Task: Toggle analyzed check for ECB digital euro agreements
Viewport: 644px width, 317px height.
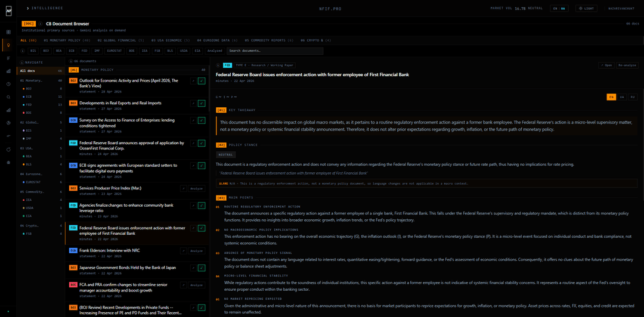Action: click(202, 166)
